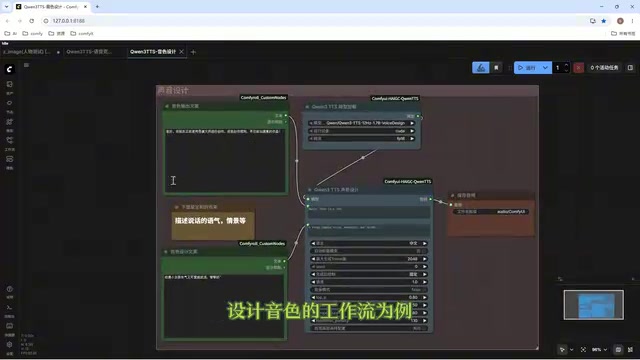The image size is (640, 360).
Task: Open the browser three-dot menu
Action: pyautogui.click(x=632, y=21)
